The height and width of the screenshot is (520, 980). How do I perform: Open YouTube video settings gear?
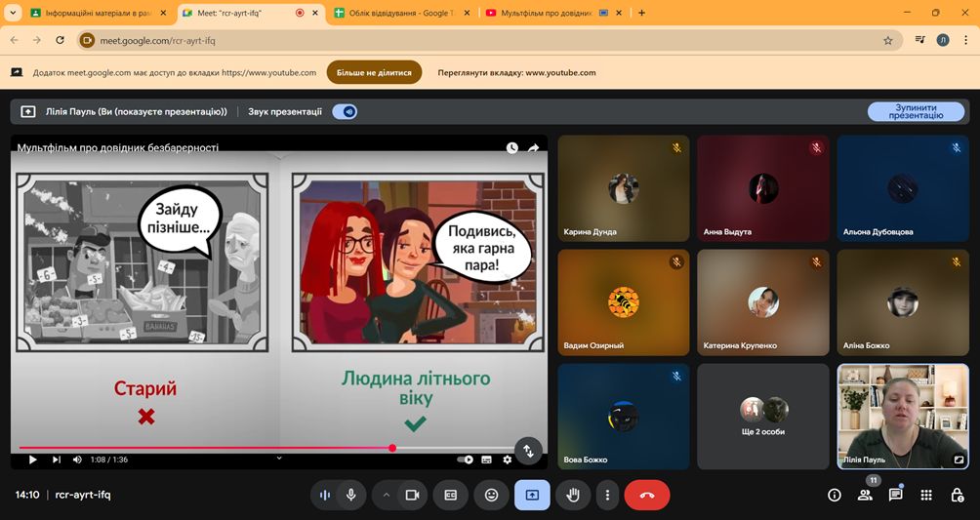(x=508, y=460)
